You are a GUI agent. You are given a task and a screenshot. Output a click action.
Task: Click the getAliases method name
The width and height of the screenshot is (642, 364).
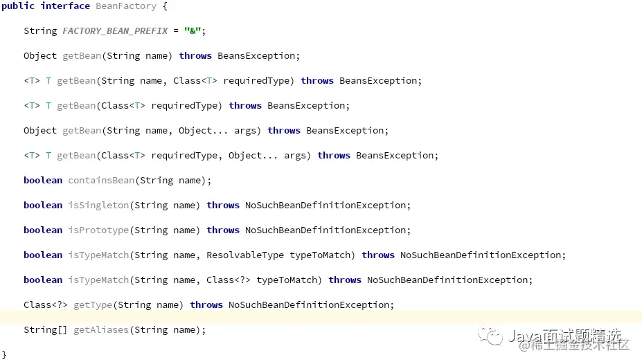[101, 330]
